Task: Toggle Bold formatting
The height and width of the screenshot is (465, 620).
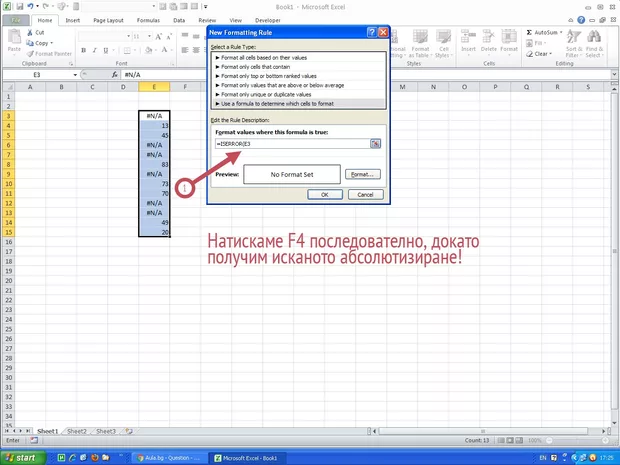Action: tap(83, 50)
